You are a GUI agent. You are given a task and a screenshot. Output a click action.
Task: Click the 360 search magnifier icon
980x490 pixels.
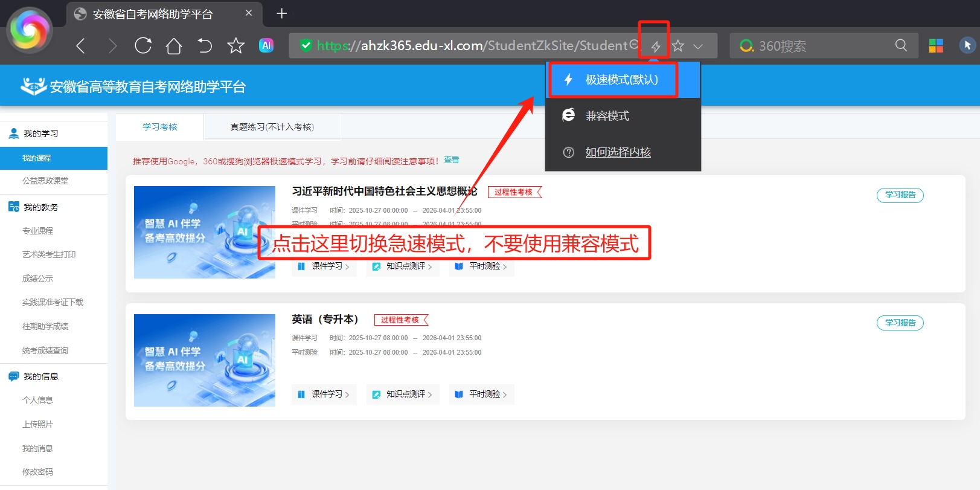[x=901, y=45]
